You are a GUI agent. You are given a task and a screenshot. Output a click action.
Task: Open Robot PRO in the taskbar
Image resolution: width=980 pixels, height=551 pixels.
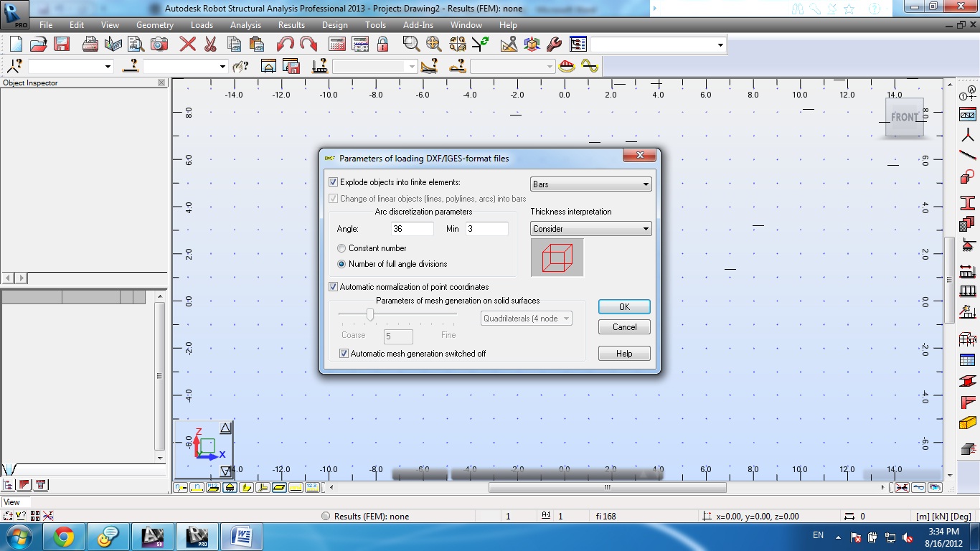(x=197, y=537)
